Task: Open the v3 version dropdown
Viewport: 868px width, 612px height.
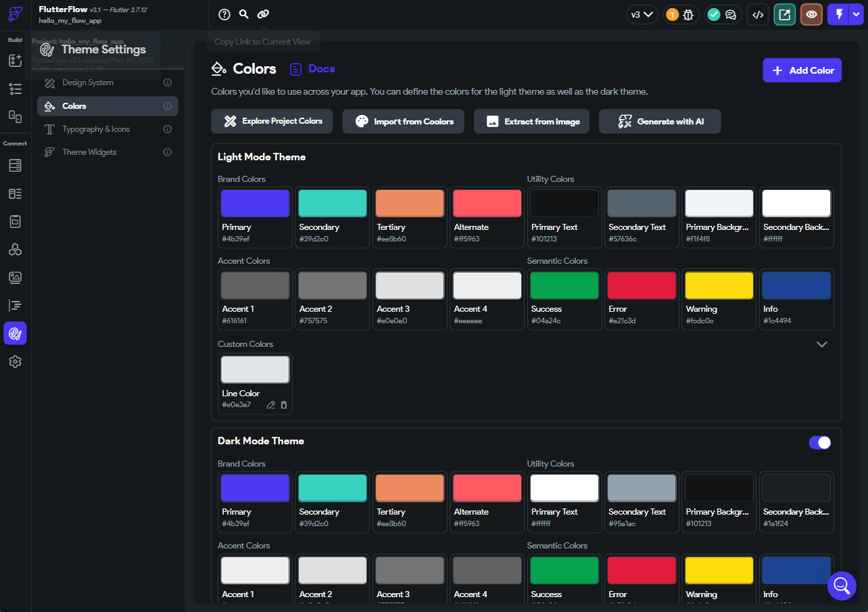Action: (642, 14)
